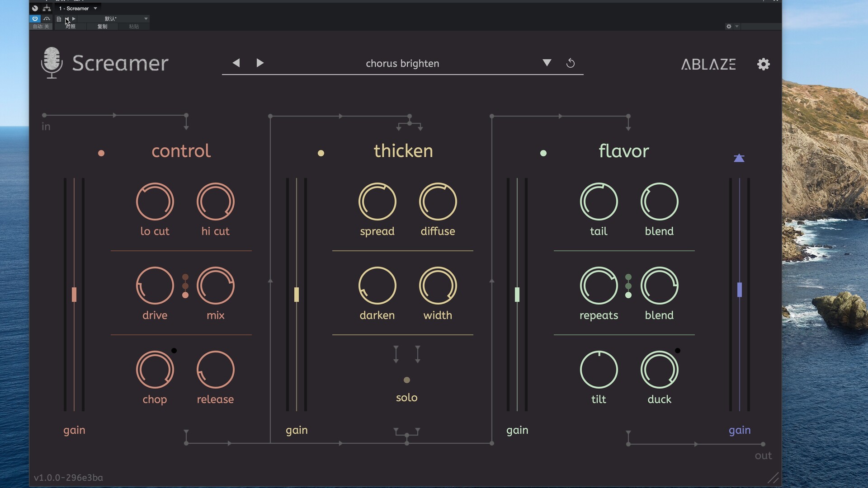Screen dimensions: 868x488
Task: Click the flavor gain slider handle
Action: [x=517, y=295]
